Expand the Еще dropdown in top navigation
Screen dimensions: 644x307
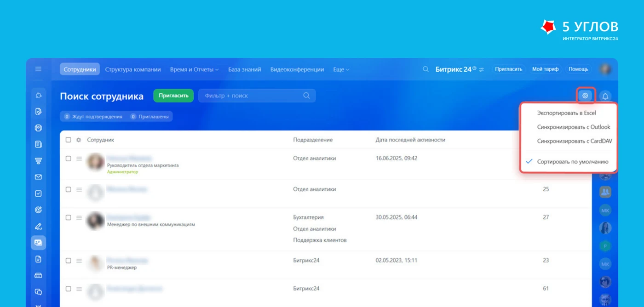341,69
